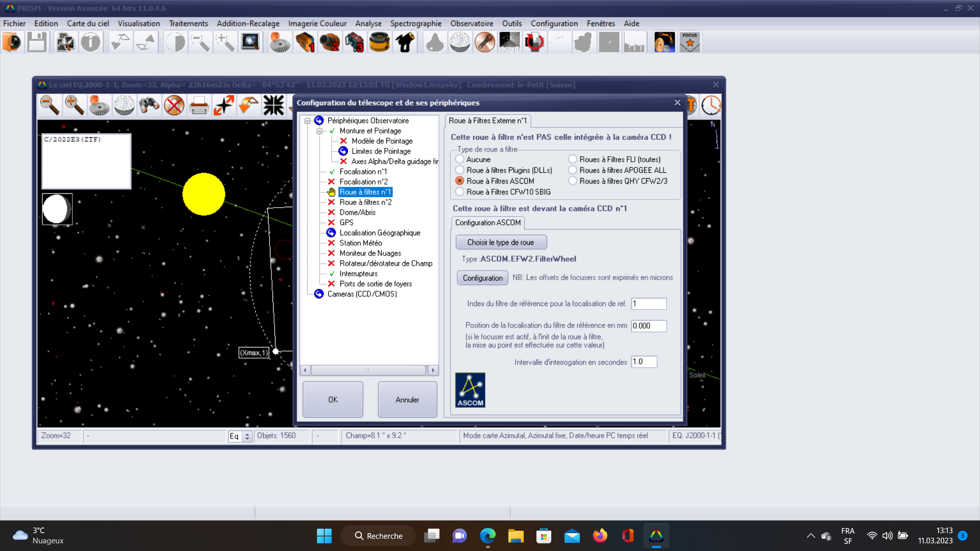Open the 'Eq' coordinate selector spinner
This screenshot has height=551, width=980.
click(247, 436)
